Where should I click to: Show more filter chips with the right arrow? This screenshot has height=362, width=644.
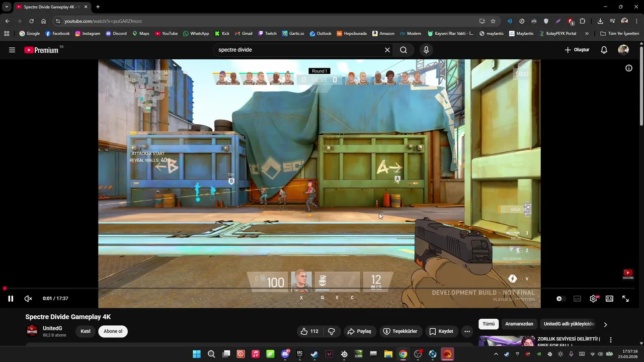605,324
